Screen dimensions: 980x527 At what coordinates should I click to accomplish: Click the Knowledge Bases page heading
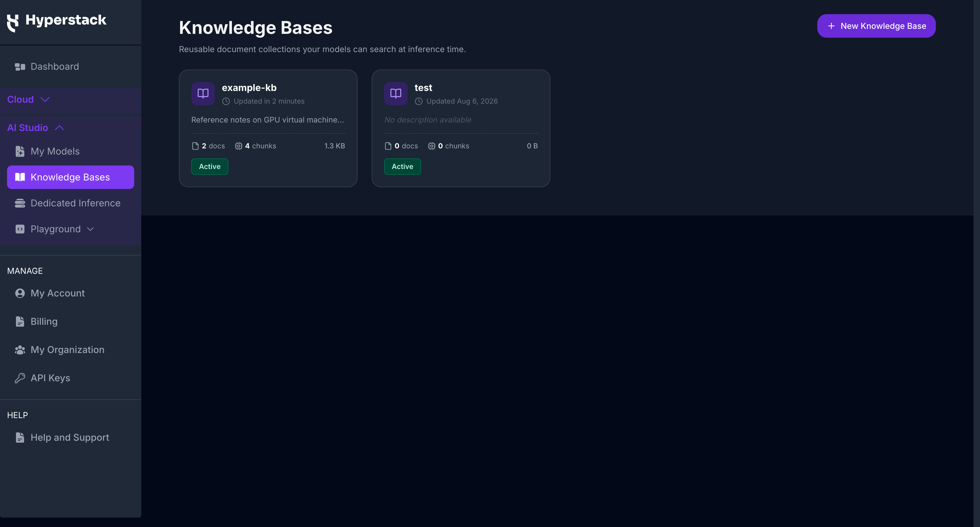click(x=256, y=28)
